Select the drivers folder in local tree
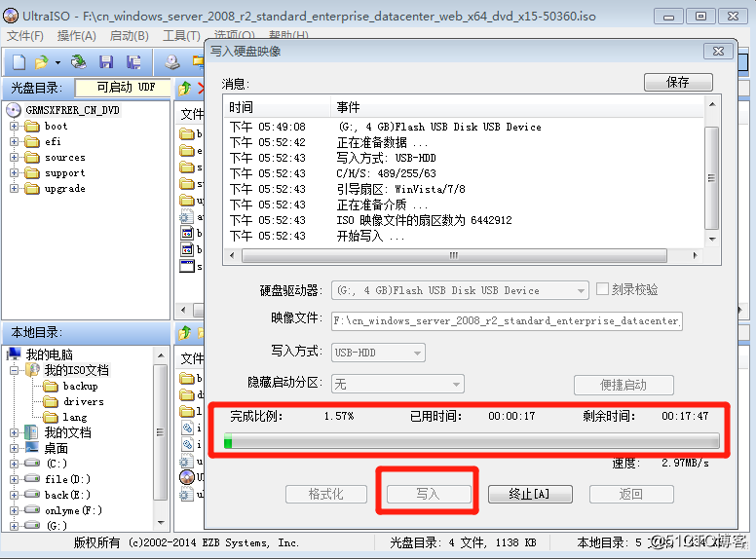 pyautogui.click(x=84, y=401)
